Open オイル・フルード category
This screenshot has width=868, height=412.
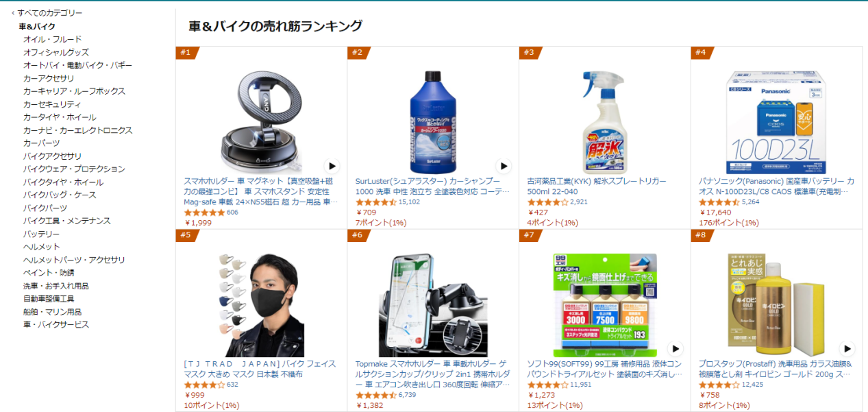[52, 39]
